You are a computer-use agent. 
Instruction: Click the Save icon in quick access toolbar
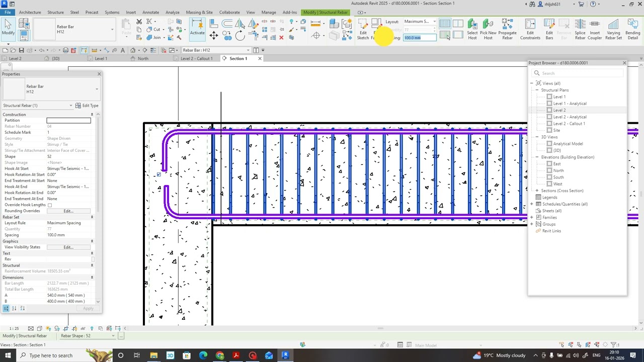21,50
